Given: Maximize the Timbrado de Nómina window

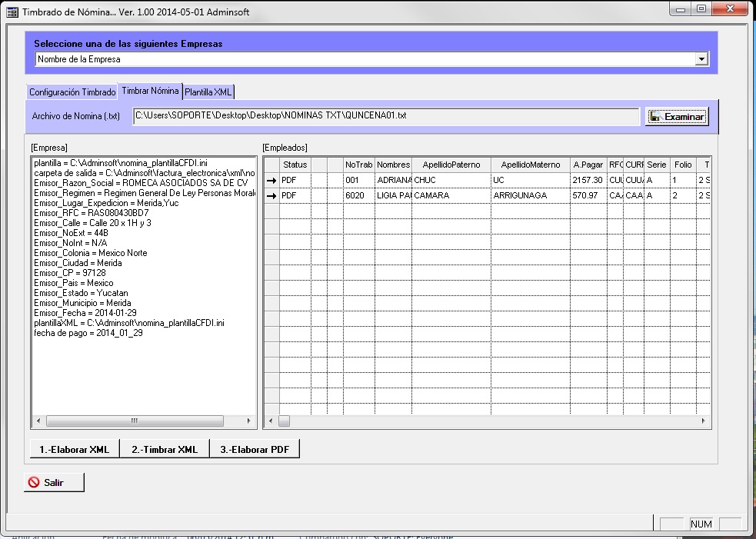Looking at the screenshot, I should [x=701, y=9].
